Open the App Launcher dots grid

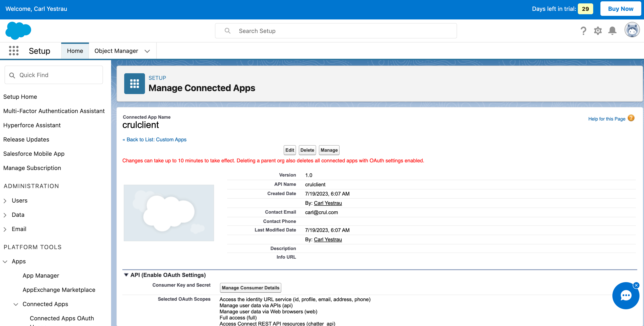click(14, 51)
